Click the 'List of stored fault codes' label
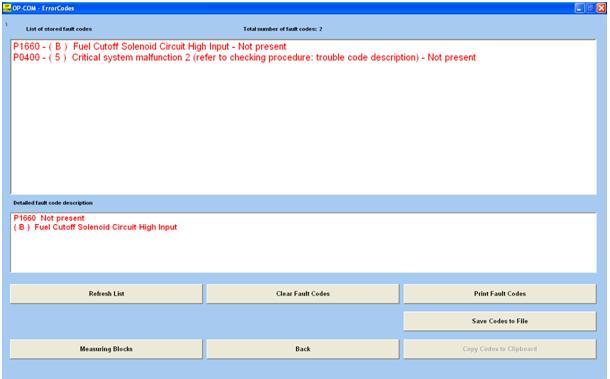 pyautogui.click(x=59, y=29)
